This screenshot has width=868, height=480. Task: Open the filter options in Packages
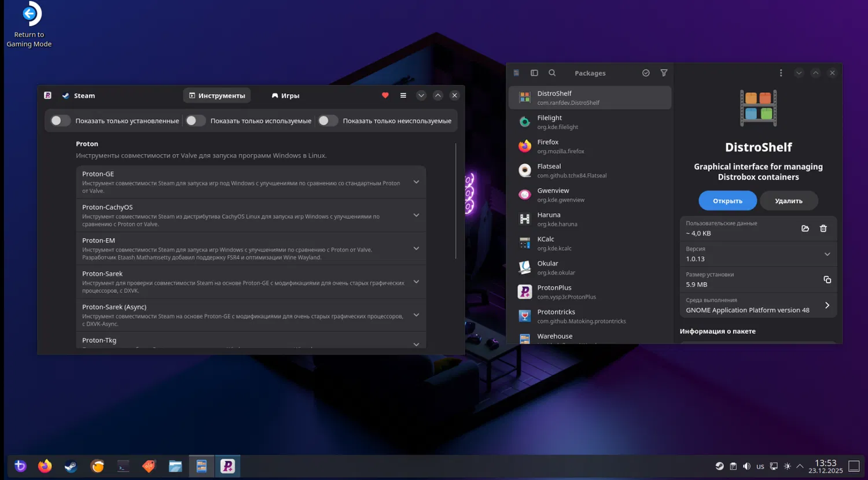[664, 73]
